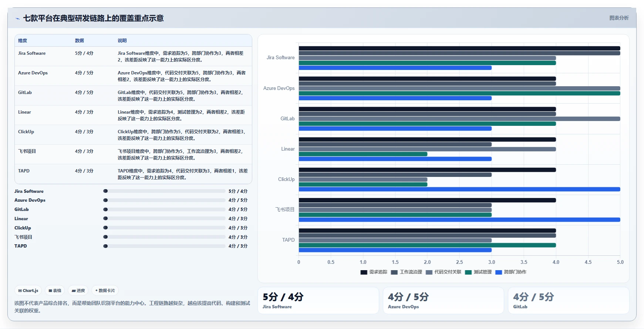Viewport: 644px width, 329px height.
Task: Click the ClickUp row description text
Action: click(181, 135)
